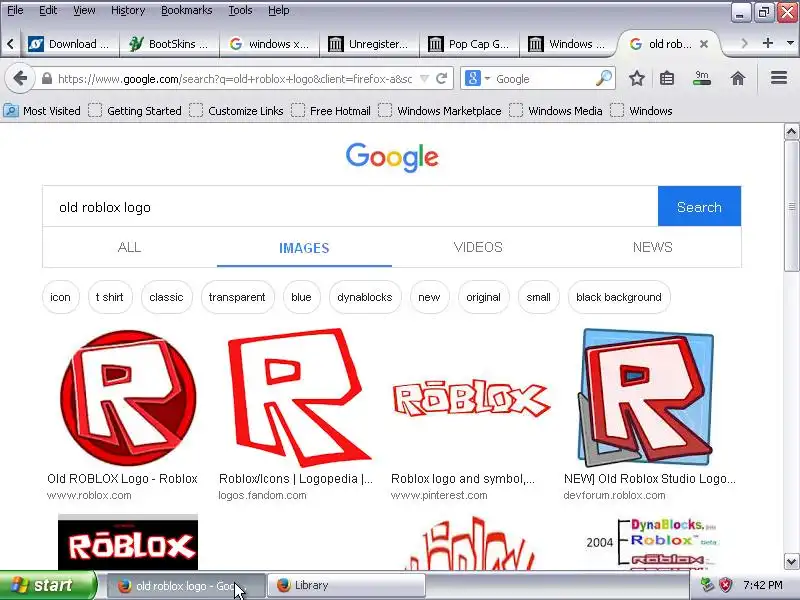Open the Edit menu

click(x=48, y=10)
